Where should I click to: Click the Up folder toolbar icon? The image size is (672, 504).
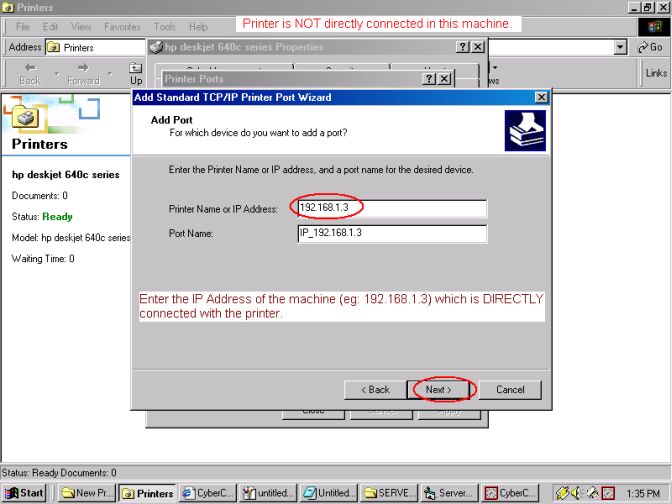pyautogui.click(x=136, y=67)
